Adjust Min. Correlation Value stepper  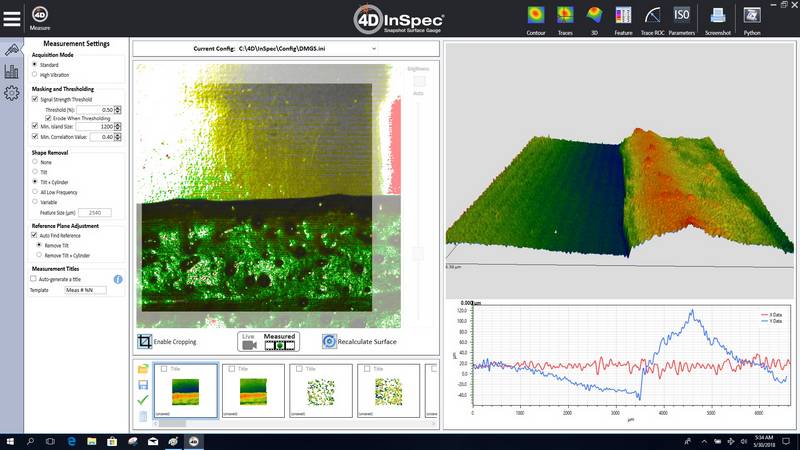pos(118,137)
